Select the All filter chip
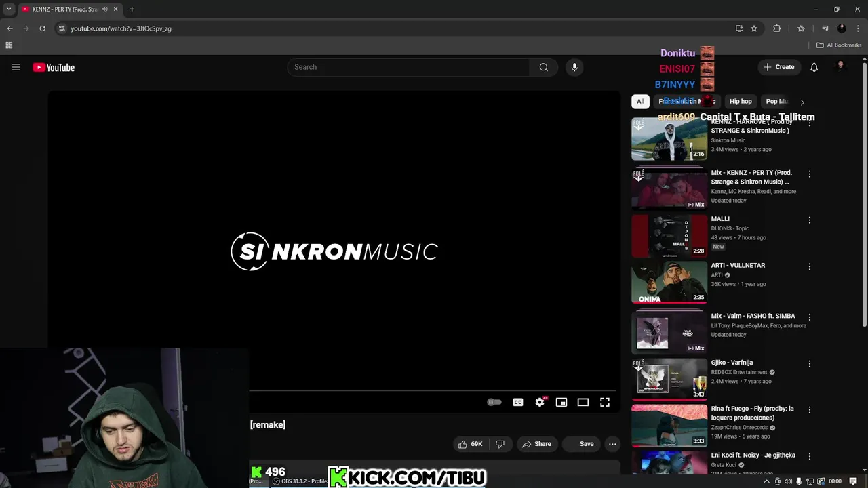The height and width of the screenshot is (488, 868). (x=640, y=101)
